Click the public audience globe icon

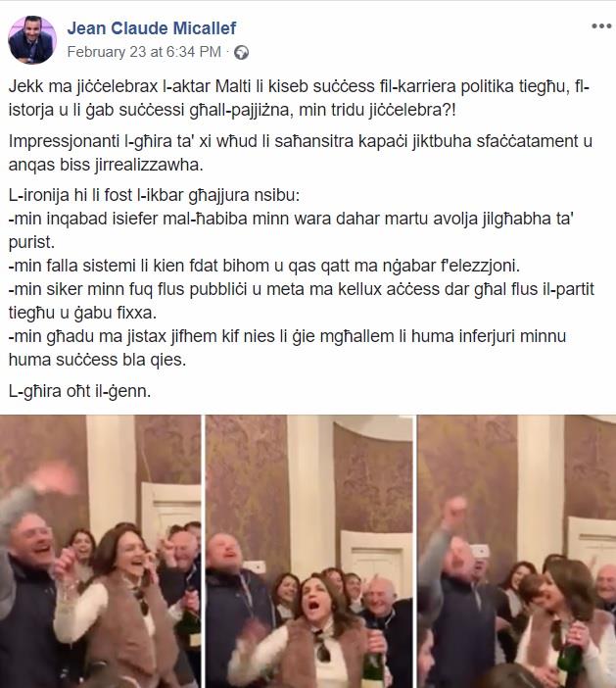241,53
